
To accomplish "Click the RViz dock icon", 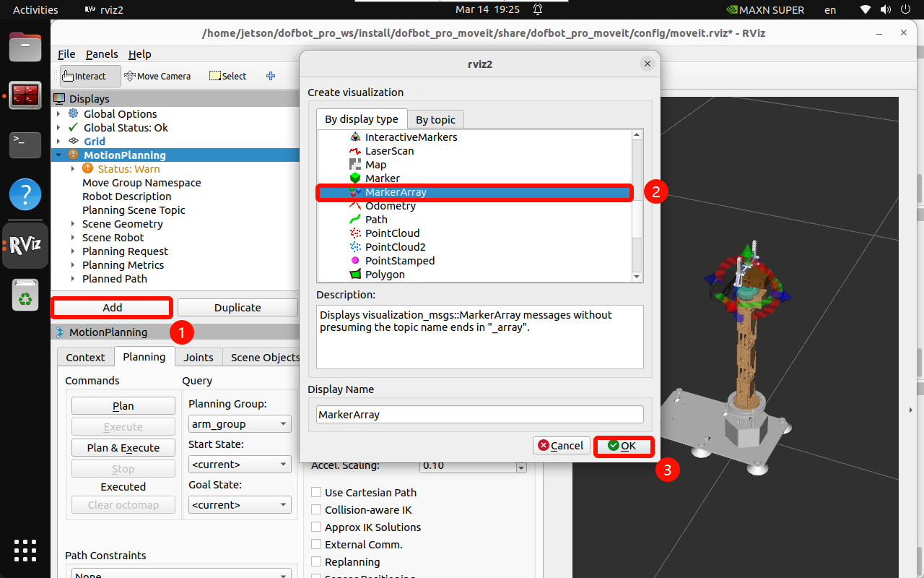I will tap(25, 244).
